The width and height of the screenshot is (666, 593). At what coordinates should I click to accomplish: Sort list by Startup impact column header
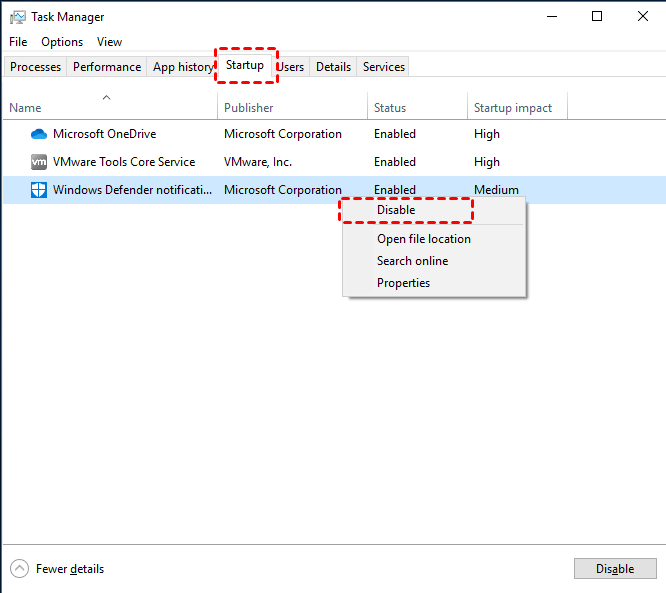(514, 108)
